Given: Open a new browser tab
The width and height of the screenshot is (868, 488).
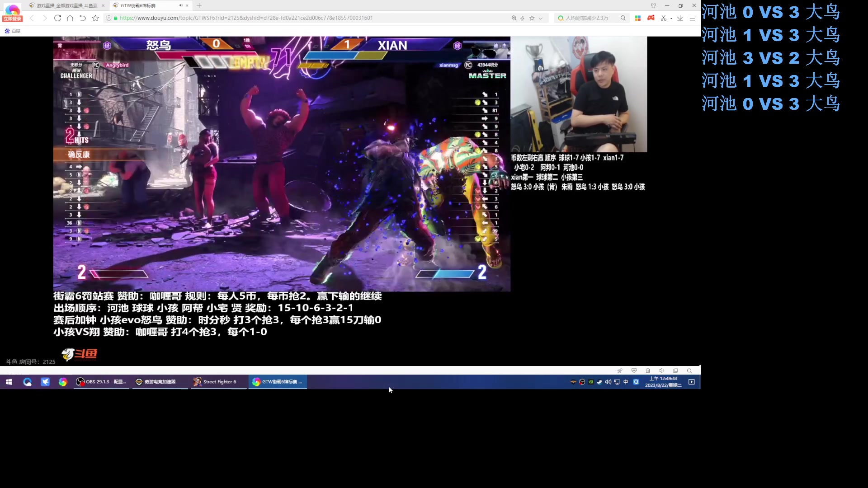Looking at the screenshot, I should (x=199, y=5).
